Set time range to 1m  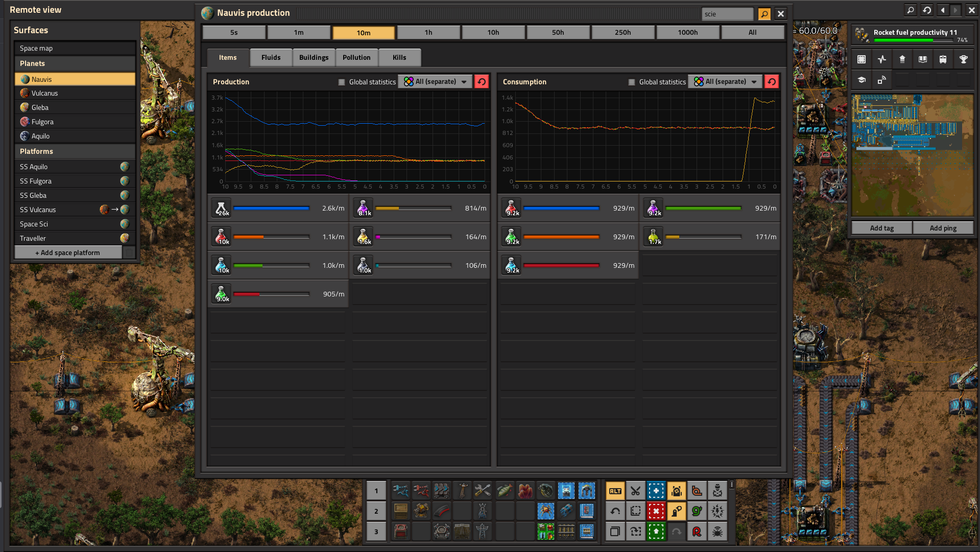(x=299, y=32)
